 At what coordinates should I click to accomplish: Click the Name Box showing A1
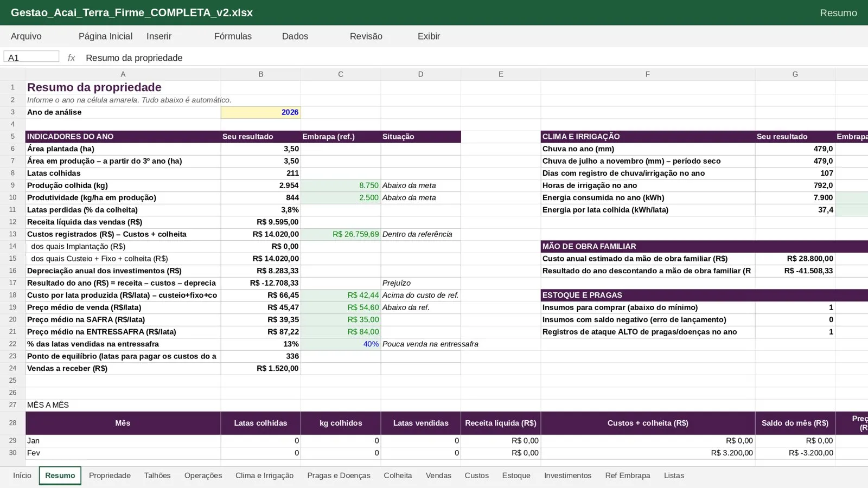[31, 57]
